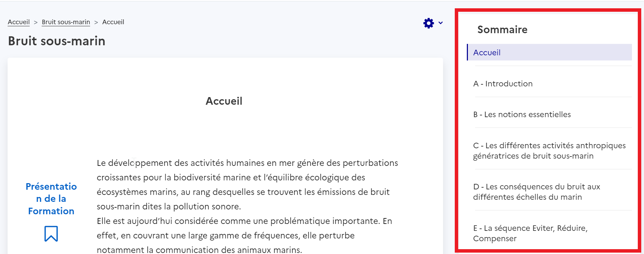Select Accueil in the Sommaire menu
This screenshot has width=644, height=254.
pyautogui.click(x=487, y=53)
